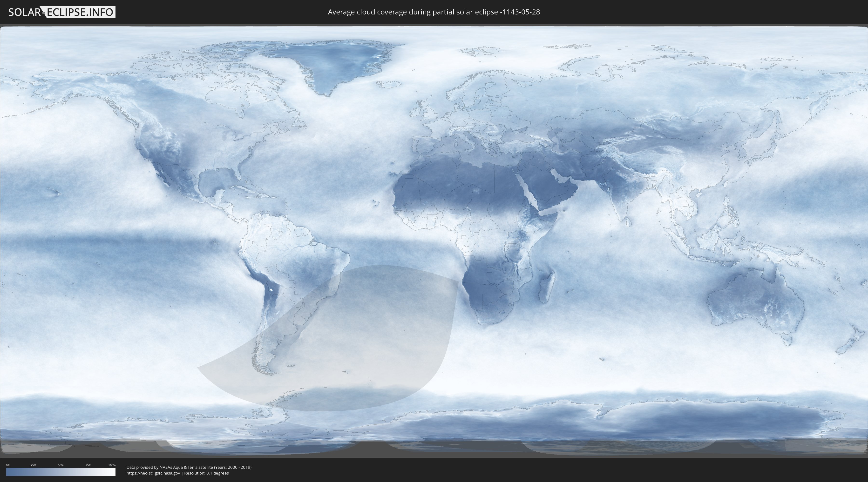Click the title 'Average cloud coverage during partial solar eclipse -1143-05-28'

(434, 12)
